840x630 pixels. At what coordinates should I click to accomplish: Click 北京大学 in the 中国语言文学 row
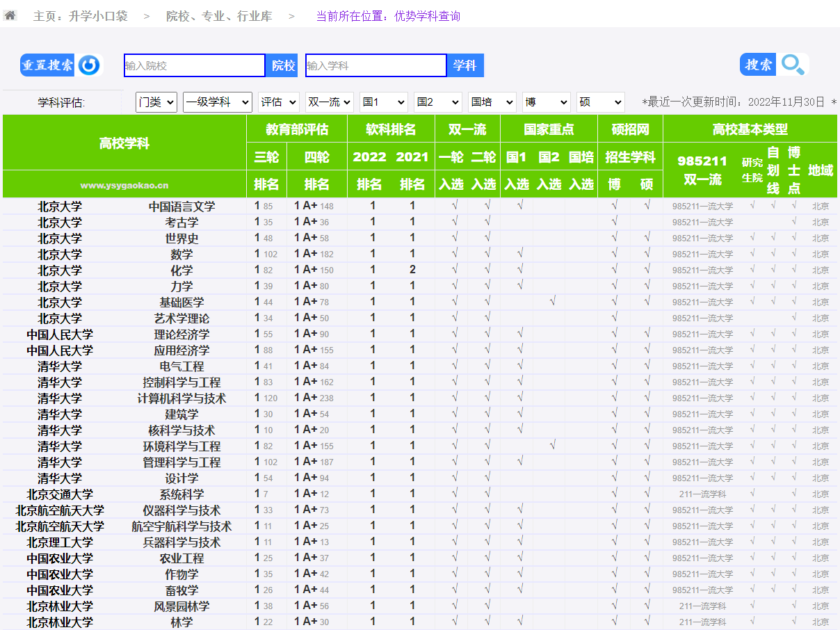point(60,207)
